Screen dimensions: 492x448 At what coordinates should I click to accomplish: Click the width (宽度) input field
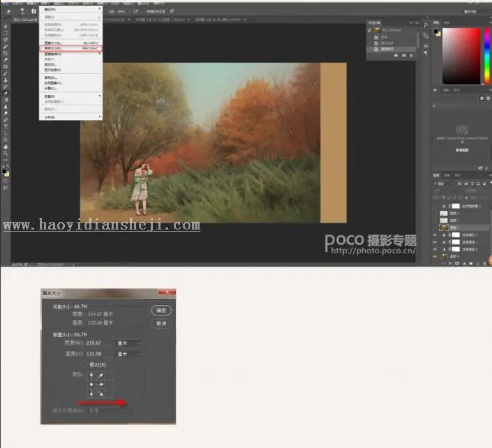point(98,343)
